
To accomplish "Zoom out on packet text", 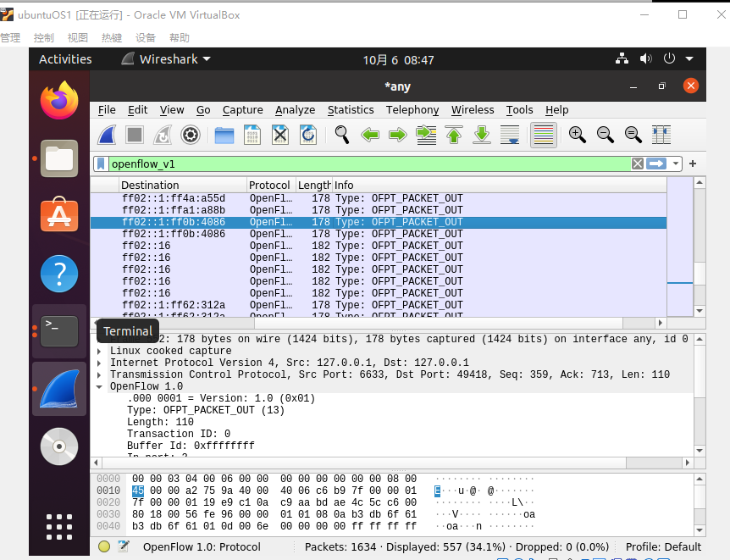I will point(606,135).
